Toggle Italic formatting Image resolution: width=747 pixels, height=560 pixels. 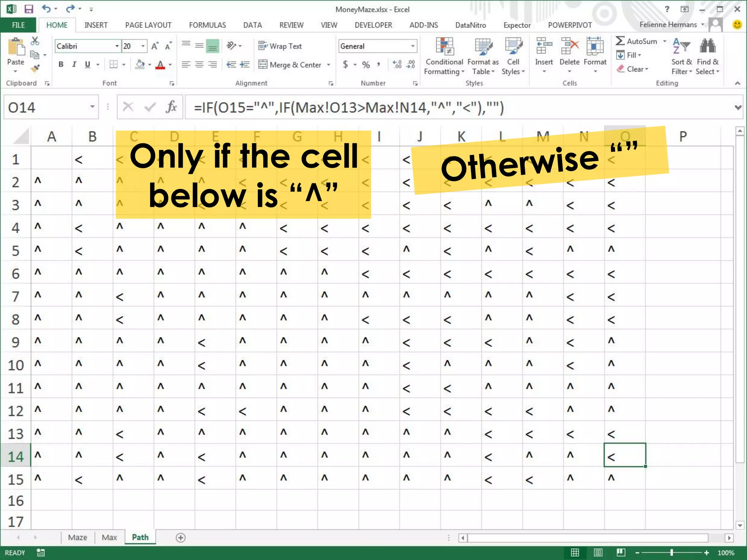coord(74,65)
